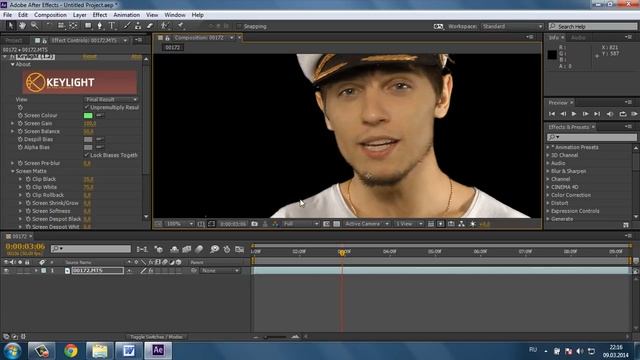640x360 pixels.
Task: Toggle Screen Colour stopwatch keyframing
Action: (x=20, y=116)
